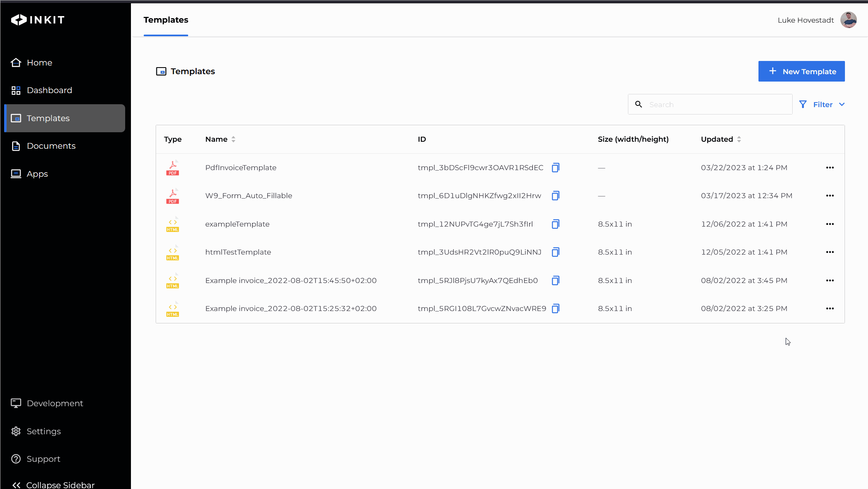
Task: Click the HTML icon for htmlTestTemplate
Action: [173, 253]
